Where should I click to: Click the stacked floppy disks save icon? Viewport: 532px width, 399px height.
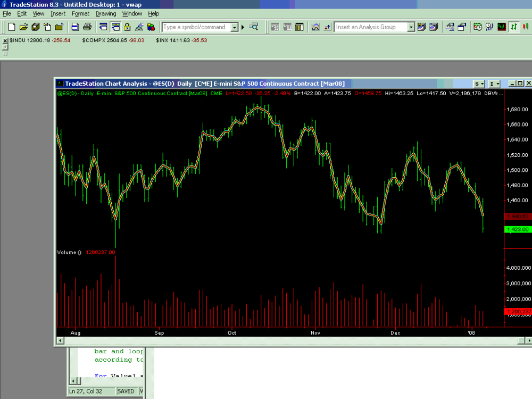coord(35,27)
